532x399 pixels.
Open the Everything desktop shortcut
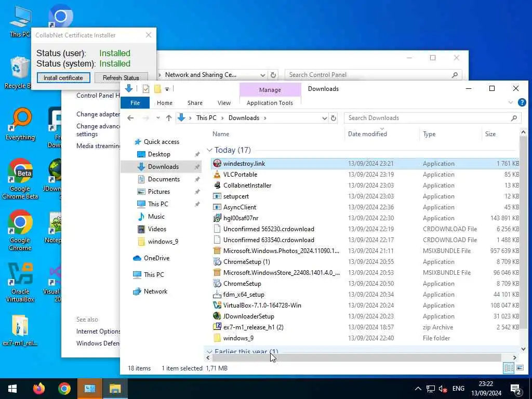[x=20, y=124]
